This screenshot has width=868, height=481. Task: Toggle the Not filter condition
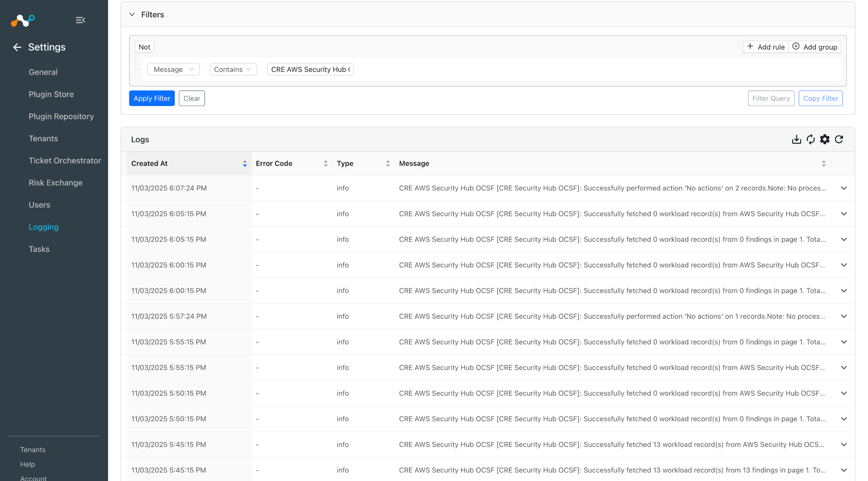click(x=145, y=47)
